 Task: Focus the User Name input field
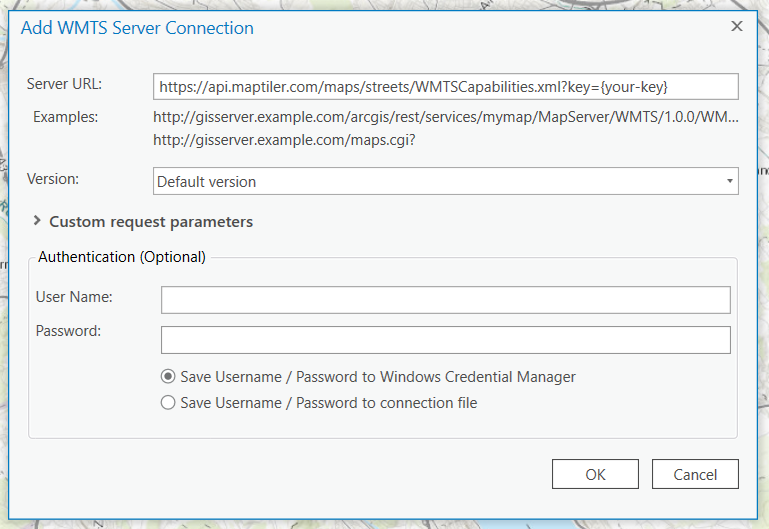point(446,300)
